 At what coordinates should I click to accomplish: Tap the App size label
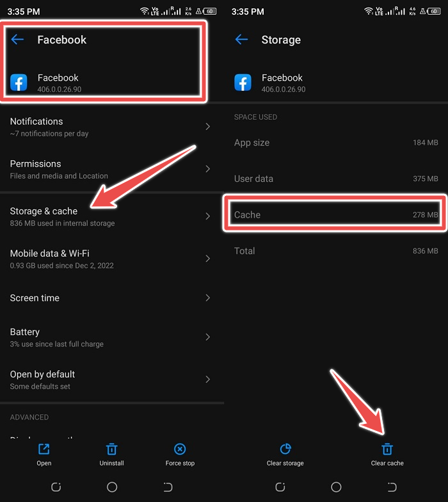tap(252, 143)
